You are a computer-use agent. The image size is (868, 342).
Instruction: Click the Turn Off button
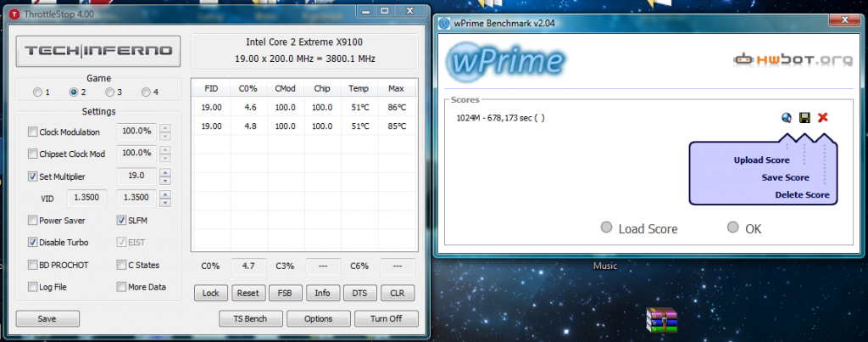[x=387, y=319]
